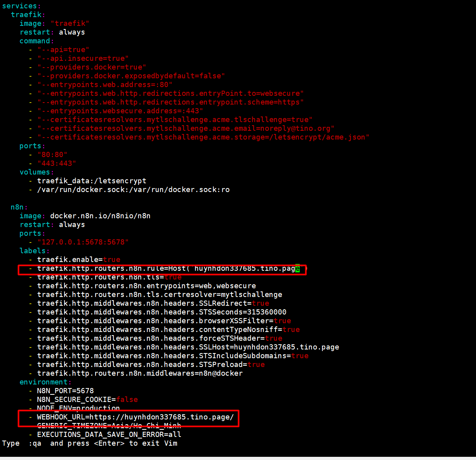
Task: Click the STSSeconds=315360000 header line
Action: tap(162, 312)
